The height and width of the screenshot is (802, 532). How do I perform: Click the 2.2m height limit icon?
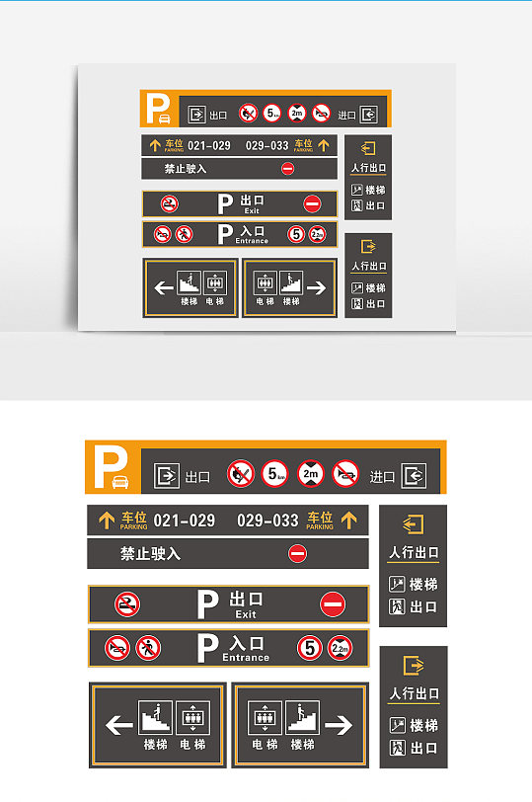coord(341,648)
